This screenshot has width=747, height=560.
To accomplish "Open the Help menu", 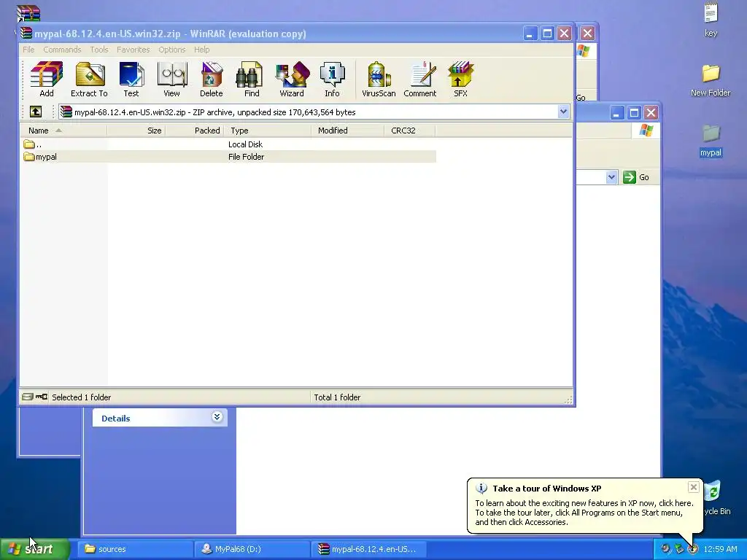I will click(201, 50).
